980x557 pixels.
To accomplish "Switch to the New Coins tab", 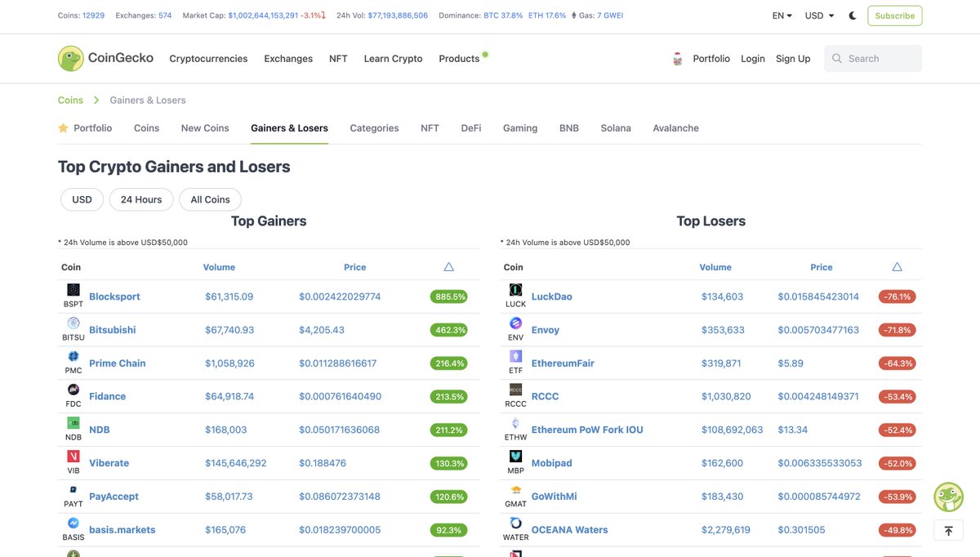I will point(205,128).
